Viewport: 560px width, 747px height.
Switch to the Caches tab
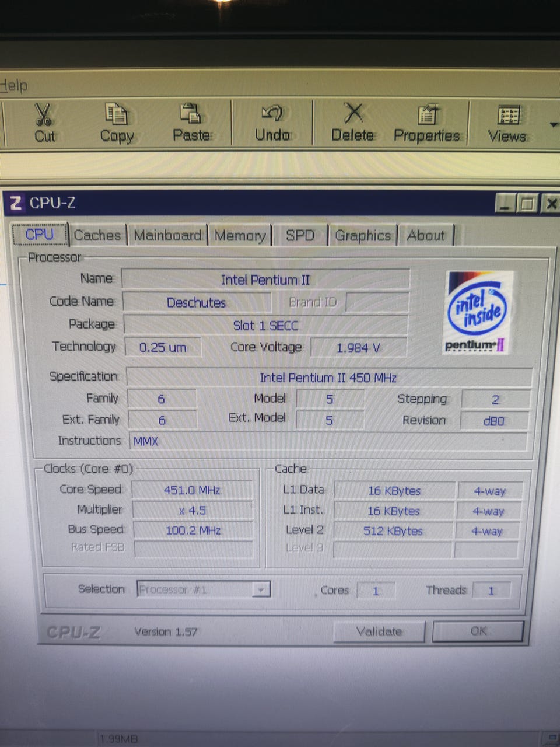coord(97,235)
